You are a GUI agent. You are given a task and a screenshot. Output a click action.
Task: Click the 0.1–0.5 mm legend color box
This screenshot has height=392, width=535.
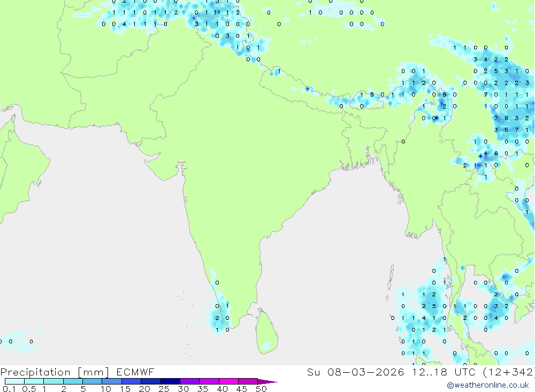click(14, 381)
